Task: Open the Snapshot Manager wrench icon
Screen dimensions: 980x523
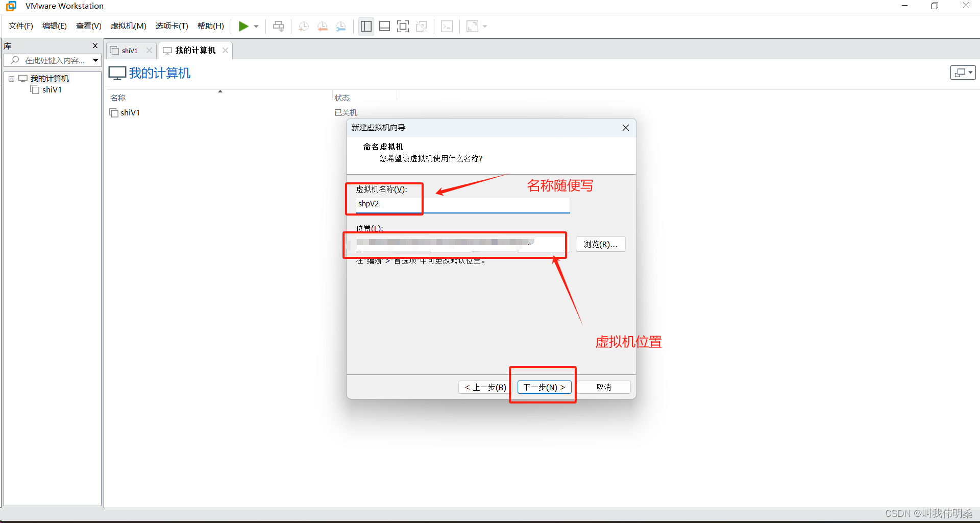Action: pyautogui.click(x=341, y=26)
